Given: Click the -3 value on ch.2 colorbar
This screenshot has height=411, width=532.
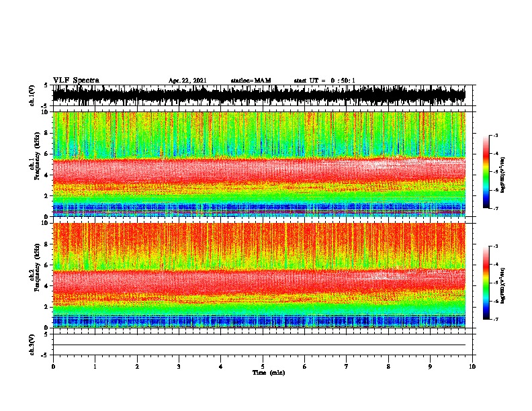Looking at the screenshot, I should click(x=496, y=246).
